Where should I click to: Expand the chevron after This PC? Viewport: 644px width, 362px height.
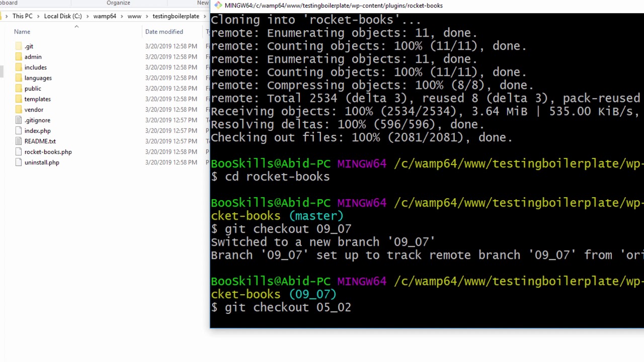[x=38, y=16]
